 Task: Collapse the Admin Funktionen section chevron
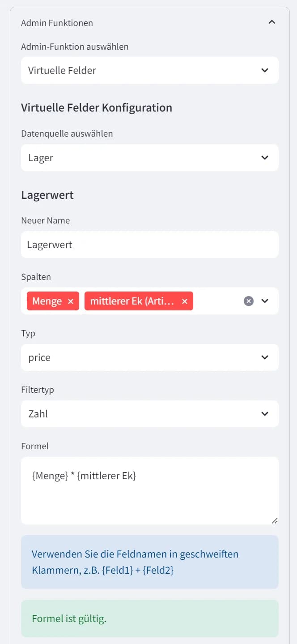click(272, 22)
